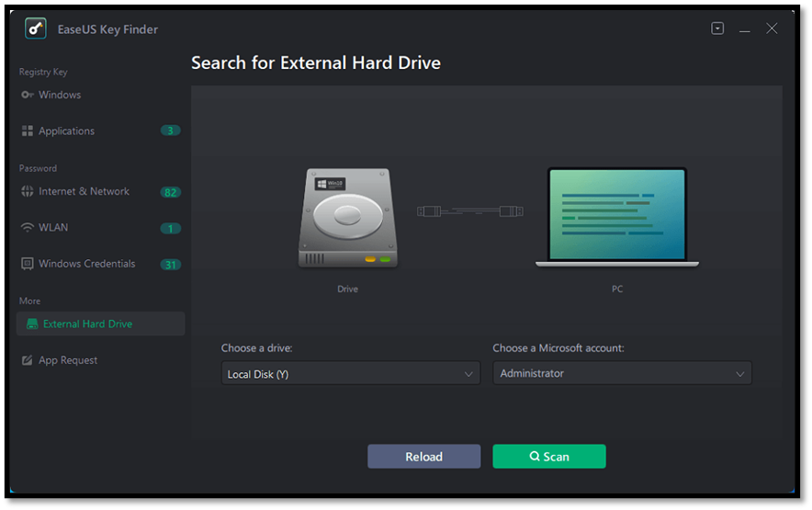Click the key icon beside Windows
The width and height of the screenshot is (812, 510).
(x=28, y=95)
